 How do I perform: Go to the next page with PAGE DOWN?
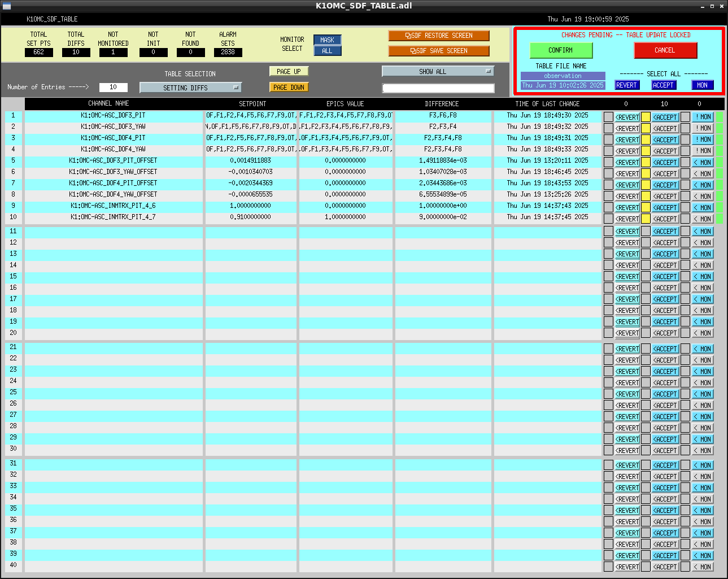pyautogui.click(x=289, y=87)
